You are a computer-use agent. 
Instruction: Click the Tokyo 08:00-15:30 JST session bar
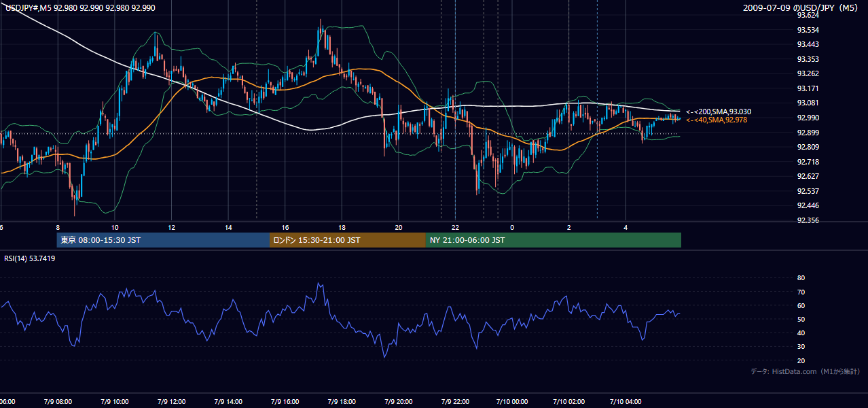[164, 240]
